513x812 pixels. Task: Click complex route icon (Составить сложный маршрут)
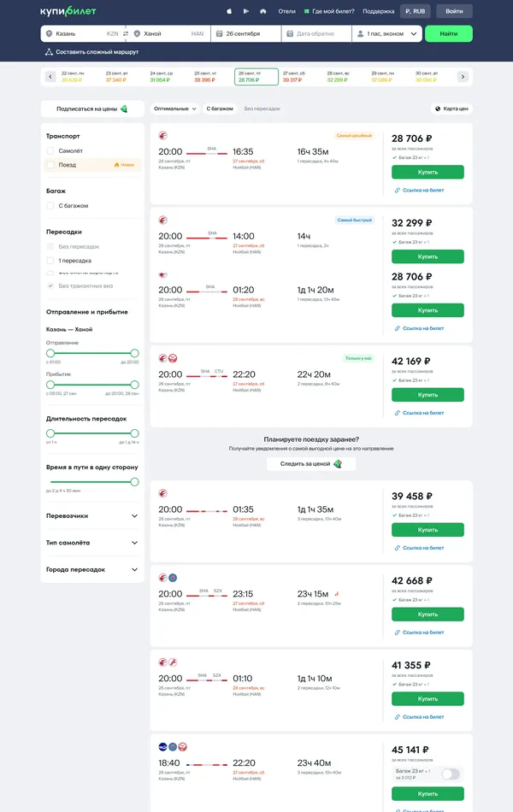tap(49, 52)
